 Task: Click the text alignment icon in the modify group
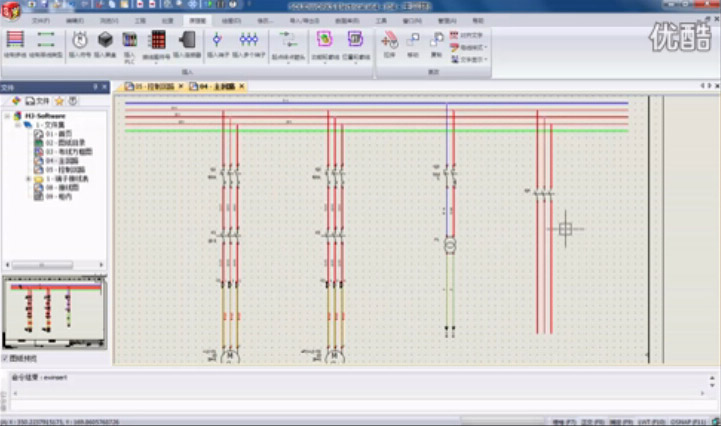tap(454, 35)
